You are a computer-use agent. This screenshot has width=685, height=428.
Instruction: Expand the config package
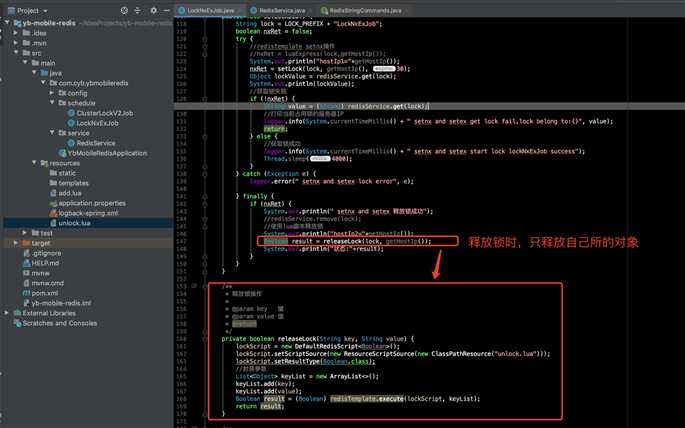click(x=52, y=93)
